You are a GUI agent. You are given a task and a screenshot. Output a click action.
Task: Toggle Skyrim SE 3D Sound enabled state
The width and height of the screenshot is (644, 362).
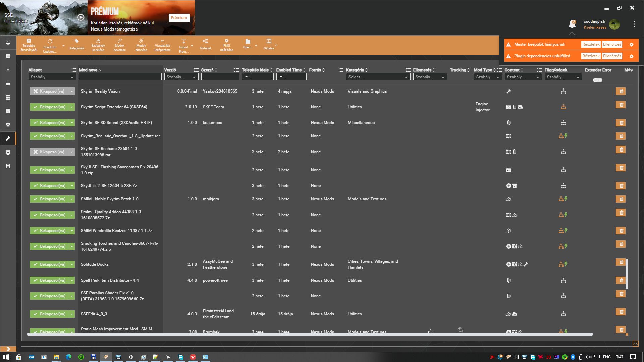coord(49,123)
